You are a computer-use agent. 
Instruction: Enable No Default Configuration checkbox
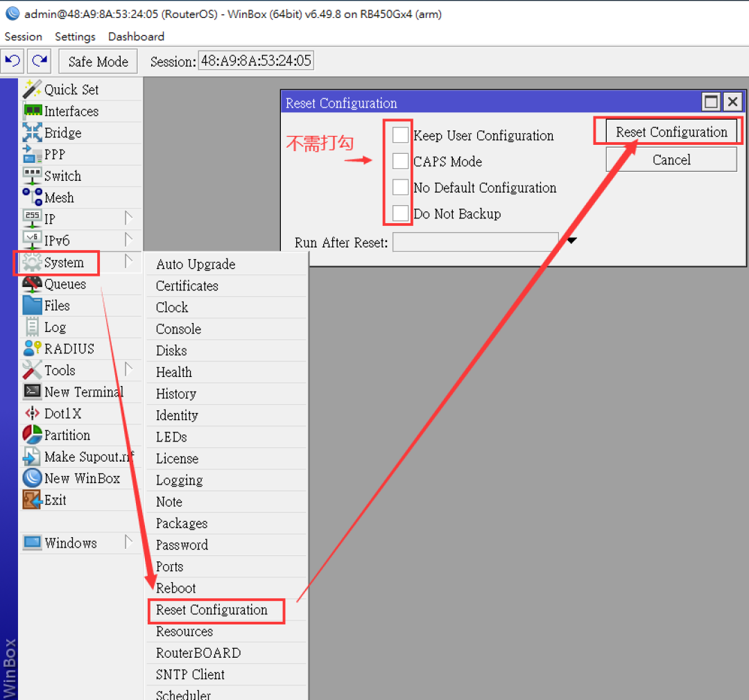[x=400, y=187]
